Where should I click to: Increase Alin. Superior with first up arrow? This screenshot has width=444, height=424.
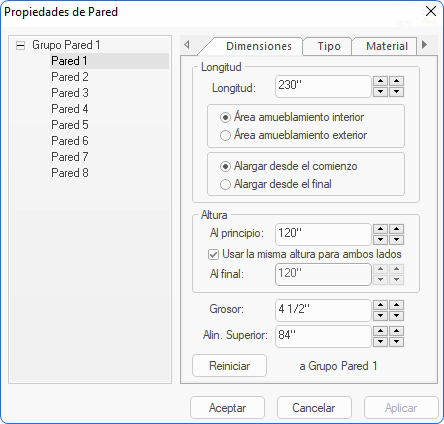click(x=380, y=331)
